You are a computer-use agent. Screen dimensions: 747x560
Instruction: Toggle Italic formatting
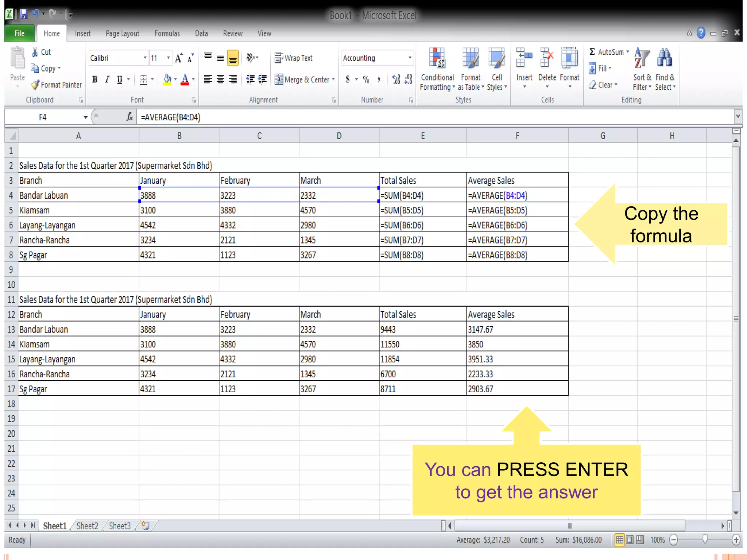[x=107, y=79]
